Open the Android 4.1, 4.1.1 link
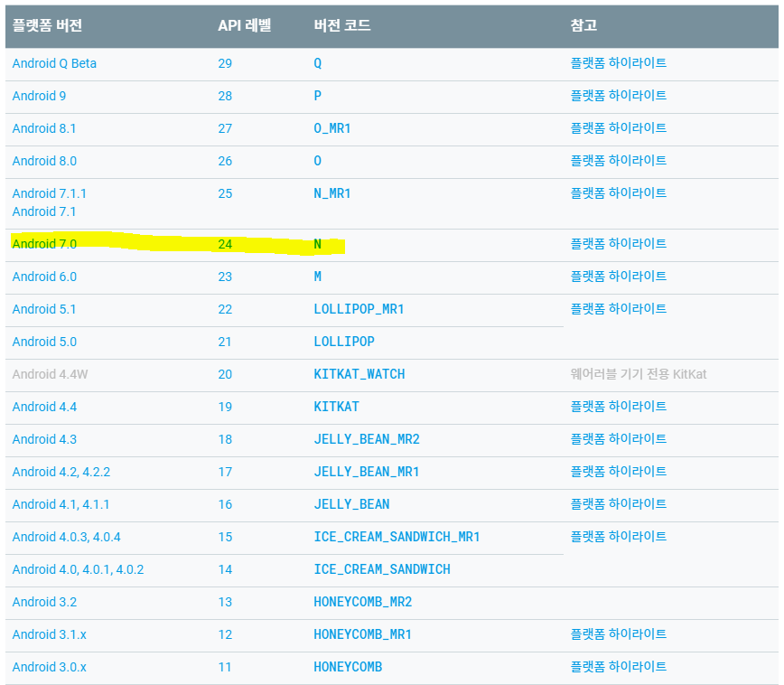Screen dimensions: 784x685 point(61,504)
